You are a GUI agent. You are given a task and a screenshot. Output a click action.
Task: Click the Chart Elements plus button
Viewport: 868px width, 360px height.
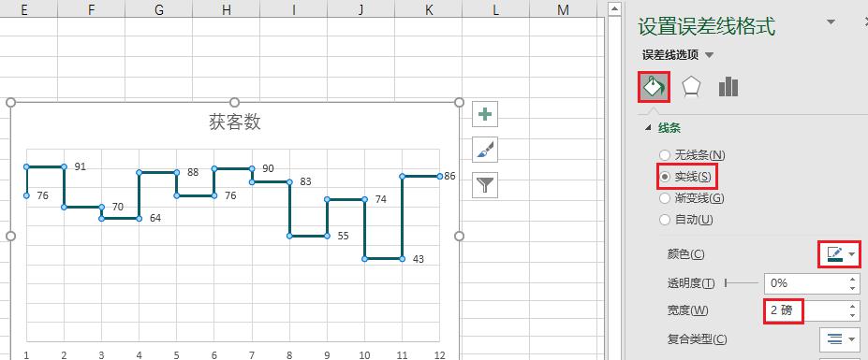point(485,114)
